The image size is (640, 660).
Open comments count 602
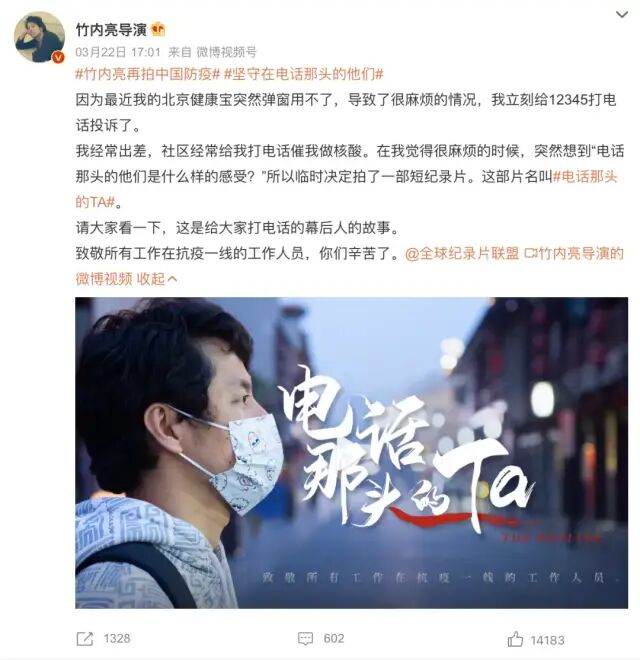333,639
